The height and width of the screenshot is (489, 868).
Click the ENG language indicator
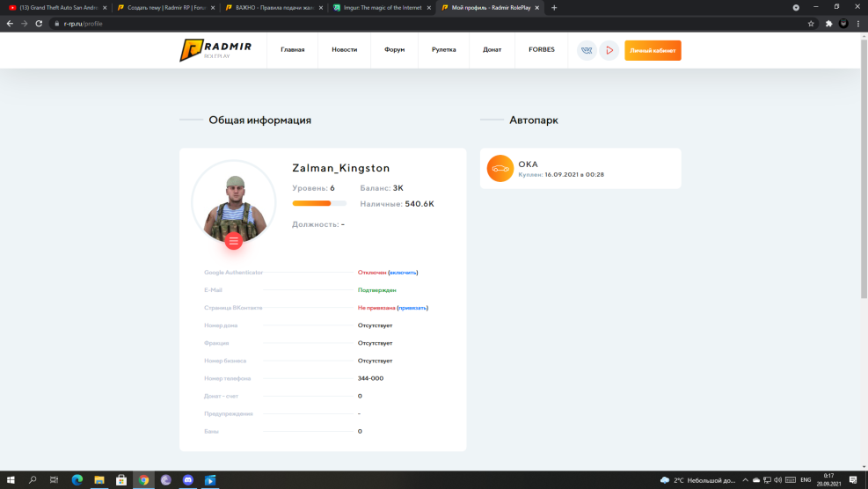click(806, 480)
